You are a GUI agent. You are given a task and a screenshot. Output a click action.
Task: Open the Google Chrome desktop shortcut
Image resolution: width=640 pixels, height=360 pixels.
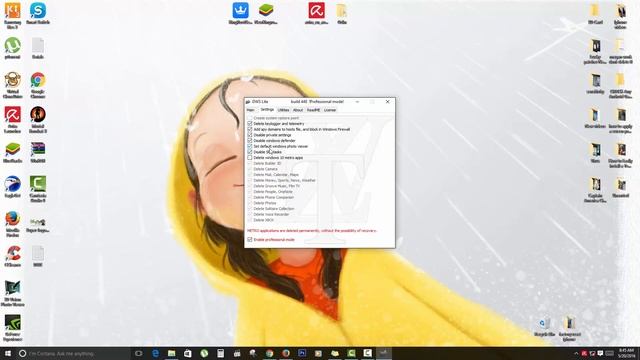pos(38,85)
